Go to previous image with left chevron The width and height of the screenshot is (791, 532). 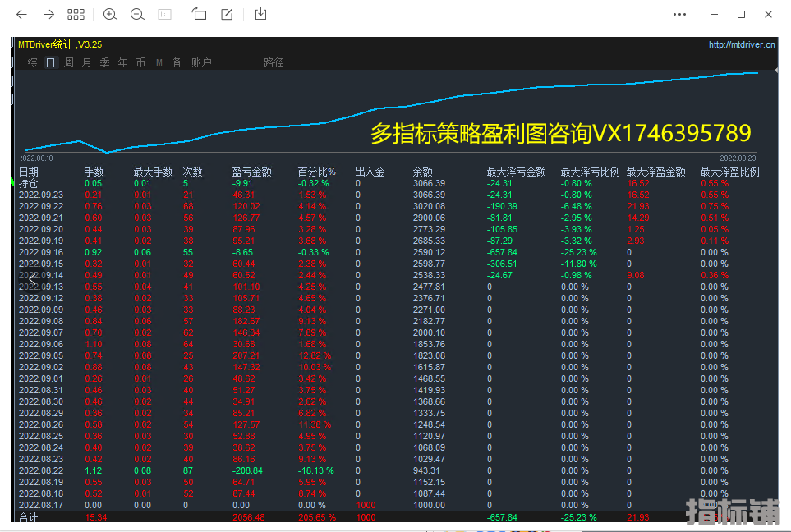click(x=33, y=279)
